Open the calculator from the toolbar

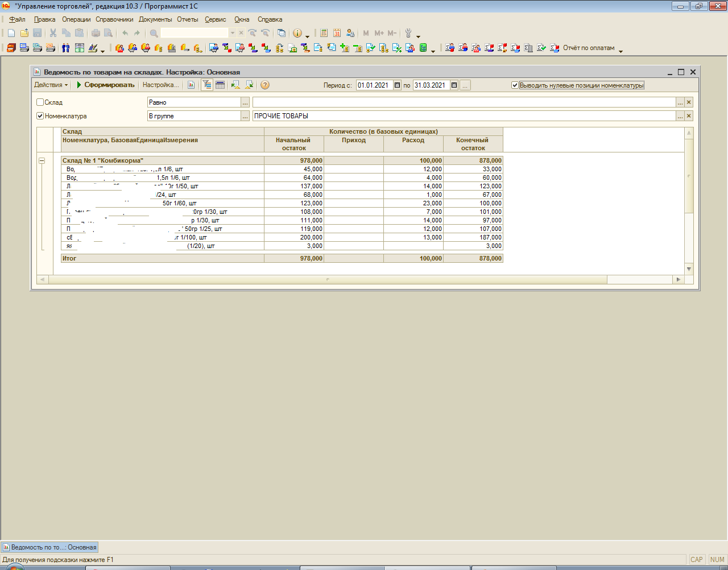(324, 33)
